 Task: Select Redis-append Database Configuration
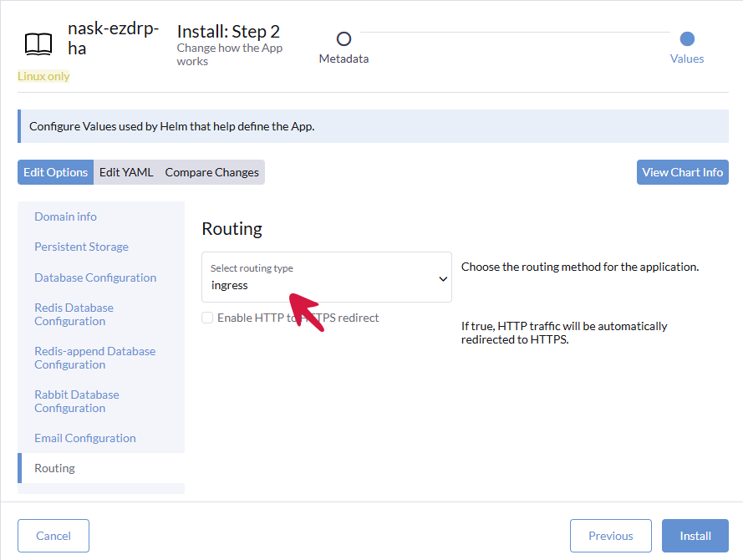pyautogui.click(x=94, y=358)
